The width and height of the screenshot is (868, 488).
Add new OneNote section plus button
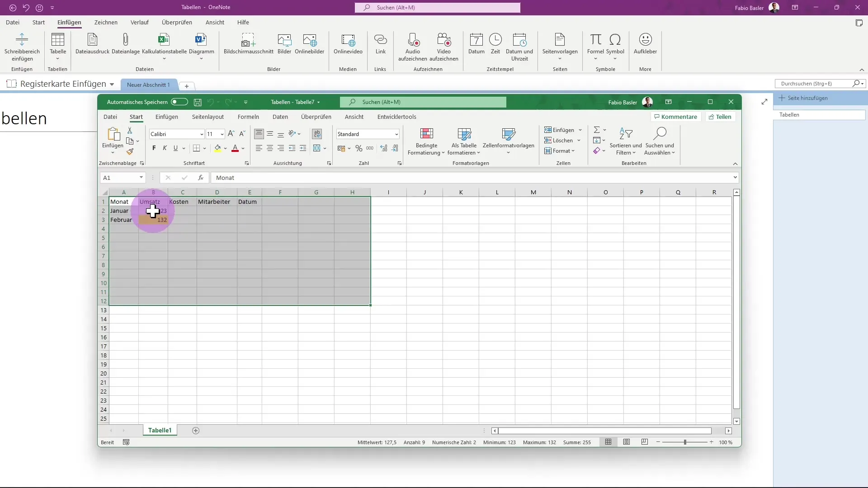[x=186, y=86]
